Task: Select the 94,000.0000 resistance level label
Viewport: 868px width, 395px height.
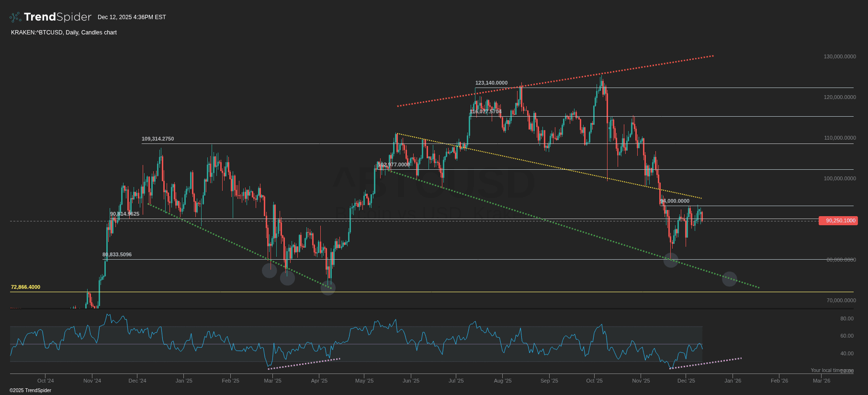Action: click(x=675, y=201)
